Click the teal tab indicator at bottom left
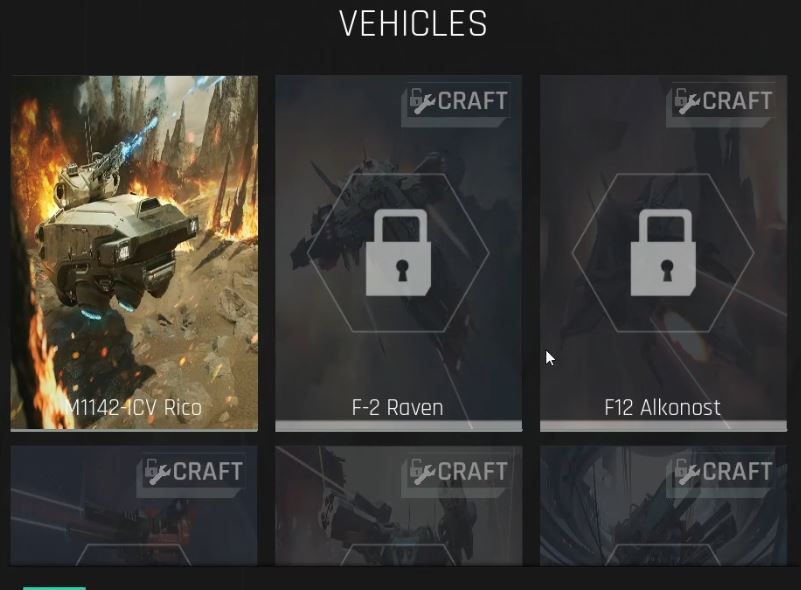This screenshot has height=590, width=801. (55, 588)
